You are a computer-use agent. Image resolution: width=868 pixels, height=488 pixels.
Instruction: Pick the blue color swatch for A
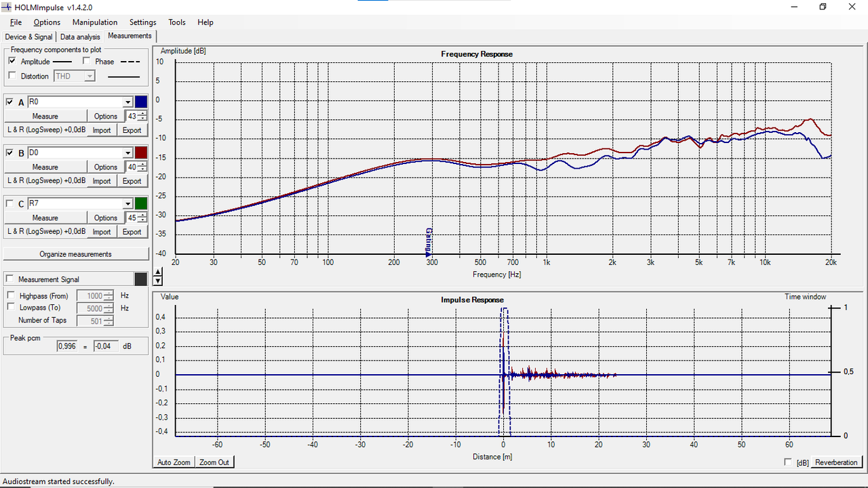click(x=141, y=102)
